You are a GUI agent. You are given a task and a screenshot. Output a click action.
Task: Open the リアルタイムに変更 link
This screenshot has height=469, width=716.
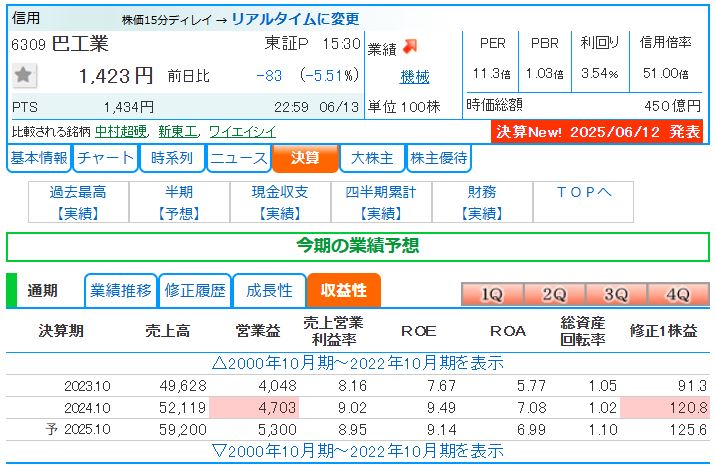pyautogui.click(x=295, y=19)
